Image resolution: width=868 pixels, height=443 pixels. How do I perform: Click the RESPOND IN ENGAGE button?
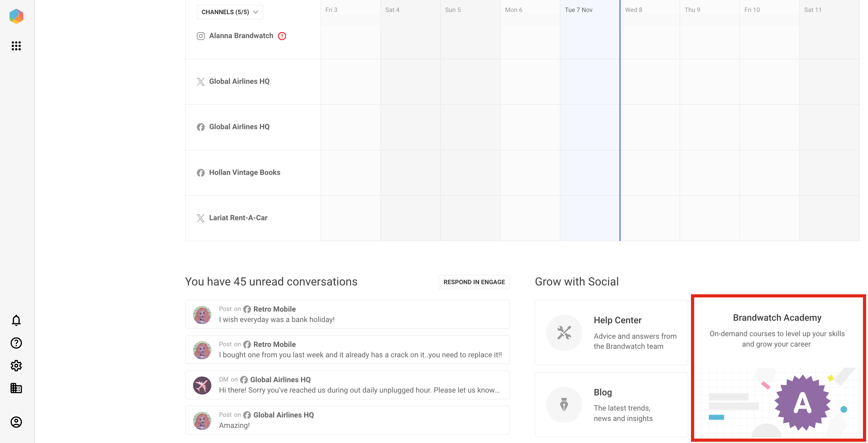pyautogui.click(x=474, y=282)
